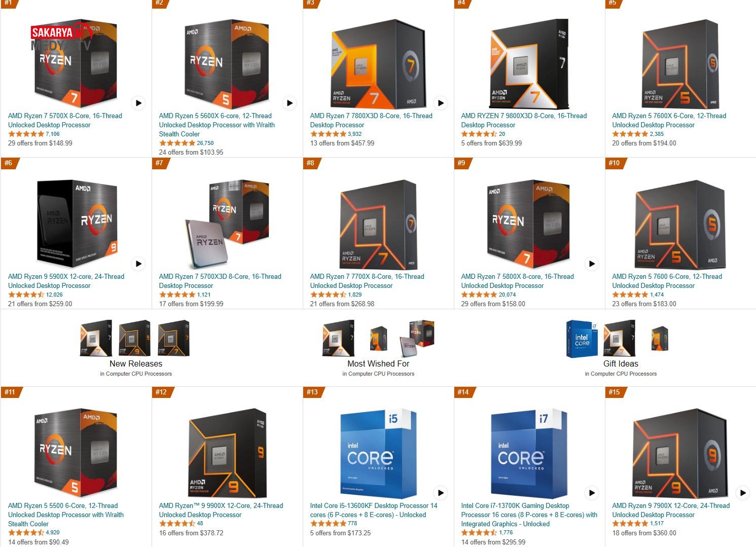Play video for Ryzen 5 5600X listing

pos(290,103)
